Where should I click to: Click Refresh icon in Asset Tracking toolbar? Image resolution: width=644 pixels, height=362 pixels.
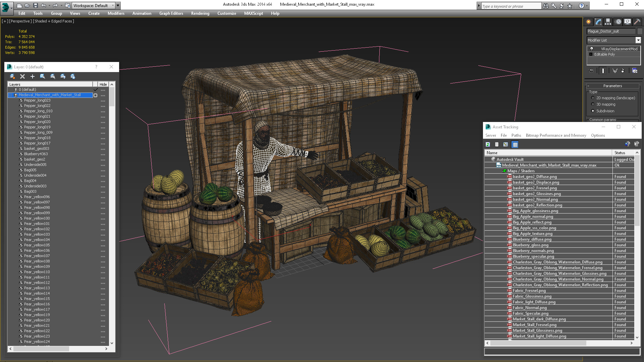(488, 144)
